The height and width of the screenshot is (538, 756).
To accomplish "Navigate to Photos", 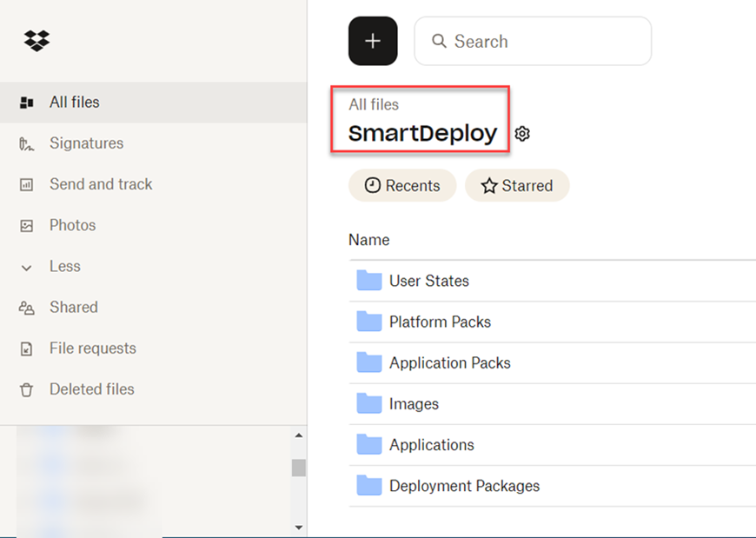I will (153, 225).
